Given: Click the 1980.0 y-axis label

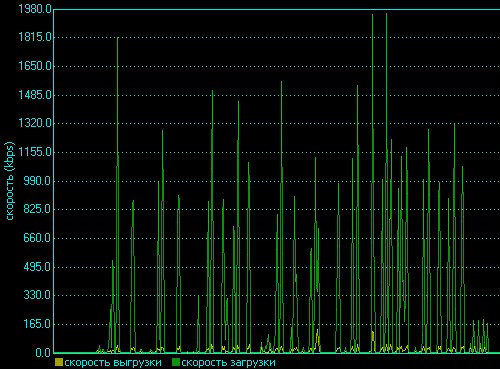Looking at the screenshot, I should (x=35, y=9).
